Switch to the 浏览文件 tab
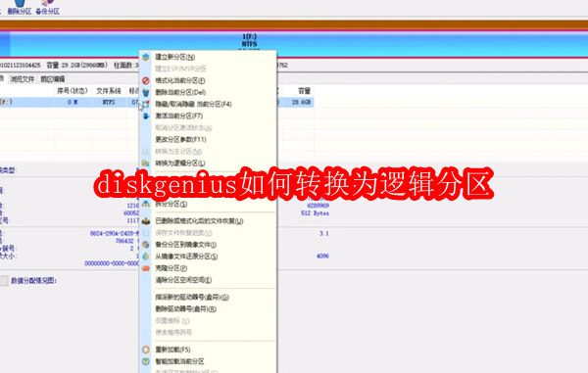 23,79
